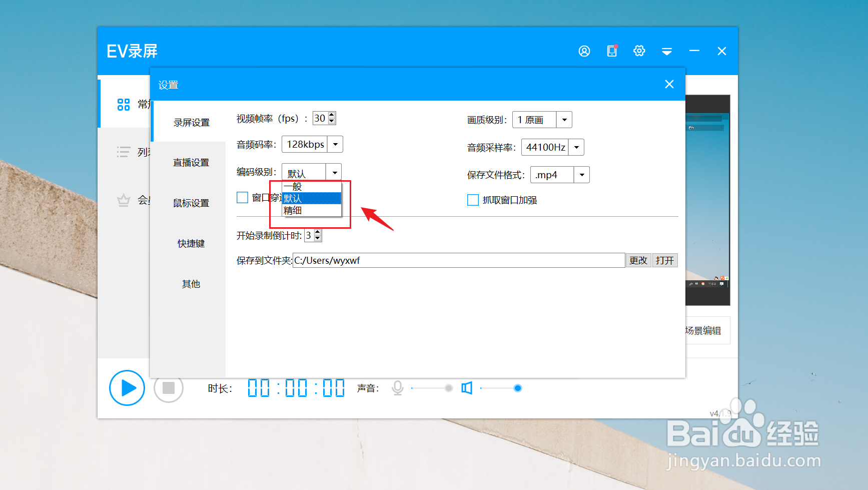Open the phone notification icon
The image size is (868, 490).
coord(612,51)
